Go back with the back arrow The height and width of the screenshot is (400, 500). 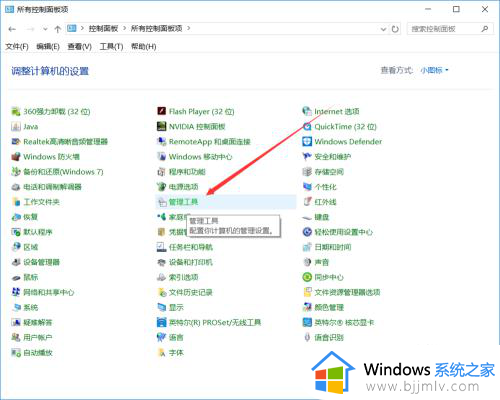point(12,29)
